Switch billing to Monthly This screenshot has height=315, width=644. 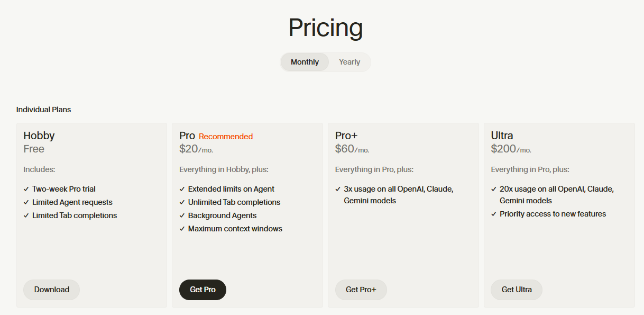305,62
